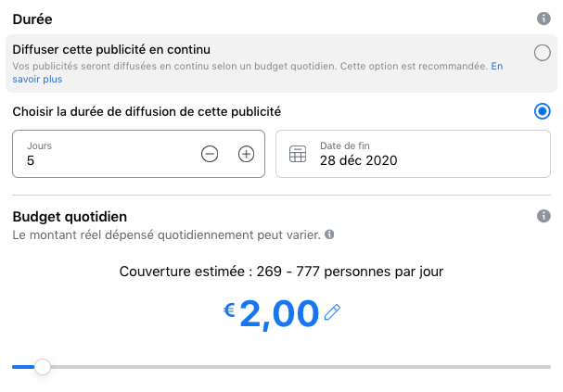This screenshot has height=392, width=563.
Task: Click the '28 déc 2020' date text
Action: click(x=358, y=160)
